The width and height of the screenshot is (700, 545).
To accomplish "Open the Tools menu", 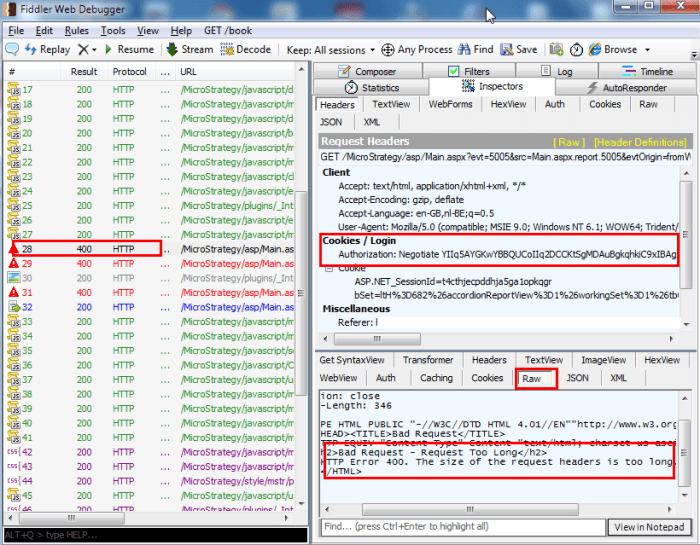I will coord(113,31).
